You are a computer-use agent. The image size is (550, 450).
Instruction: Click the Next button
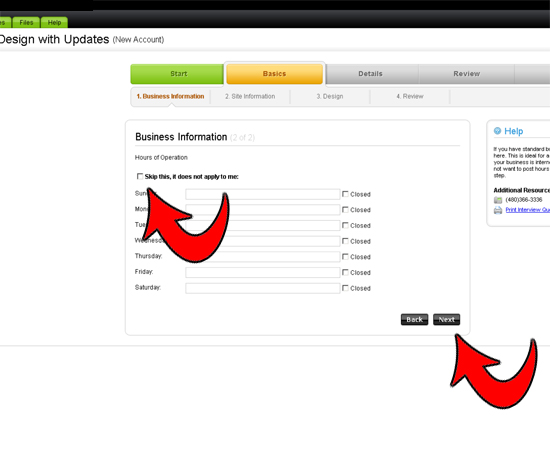tap(447, 320)
